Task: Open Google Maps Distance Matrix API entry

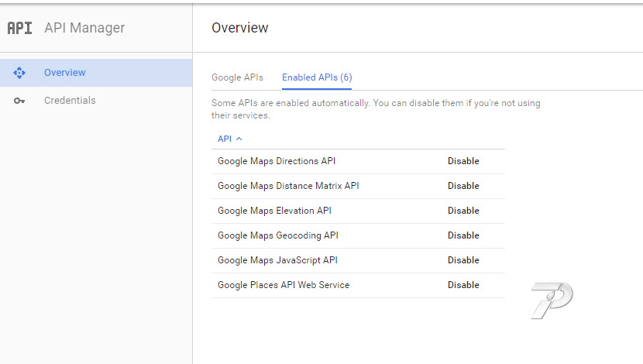Action: (x=288, y=186)
